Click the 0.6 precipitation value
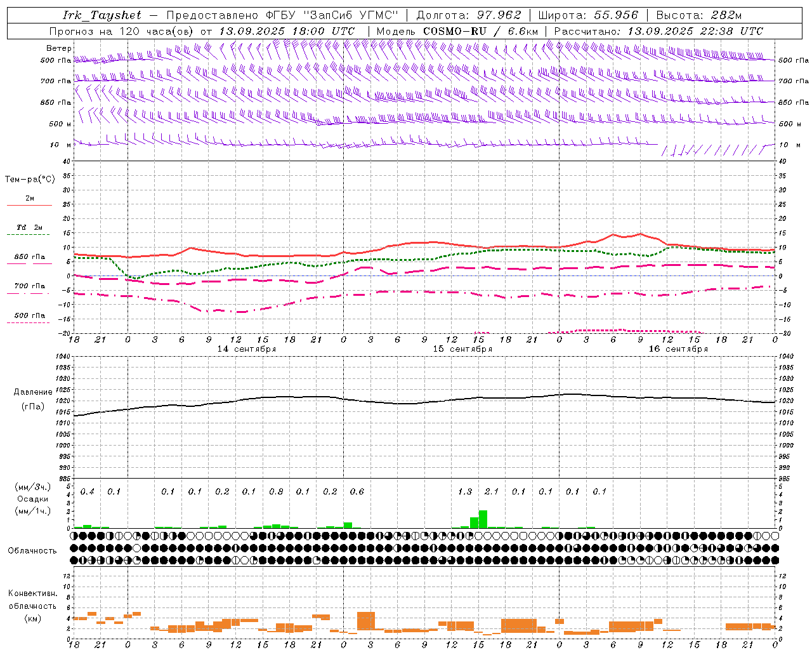The width and height of the screenshot is (812, 650). (357, 491)
